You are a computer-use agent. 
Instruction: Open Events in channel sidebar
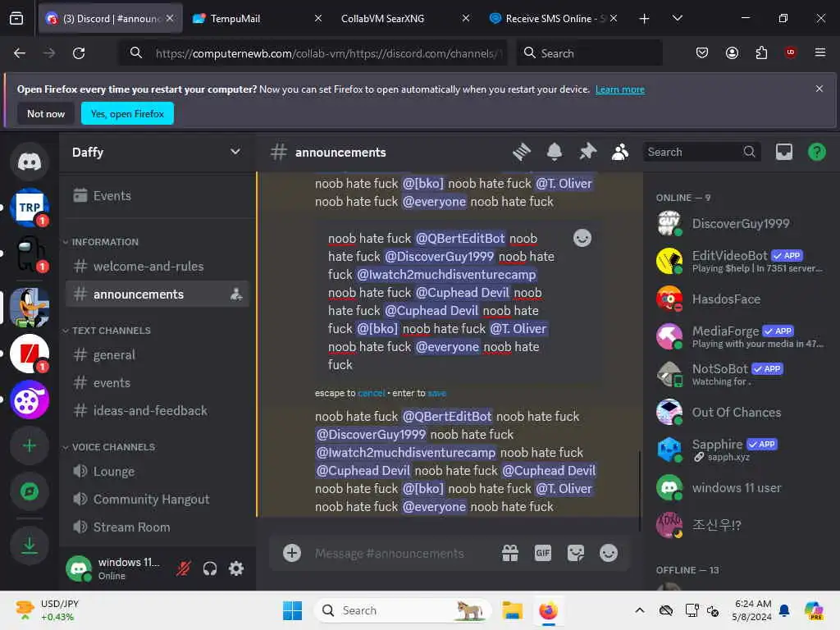click(157, 195)
